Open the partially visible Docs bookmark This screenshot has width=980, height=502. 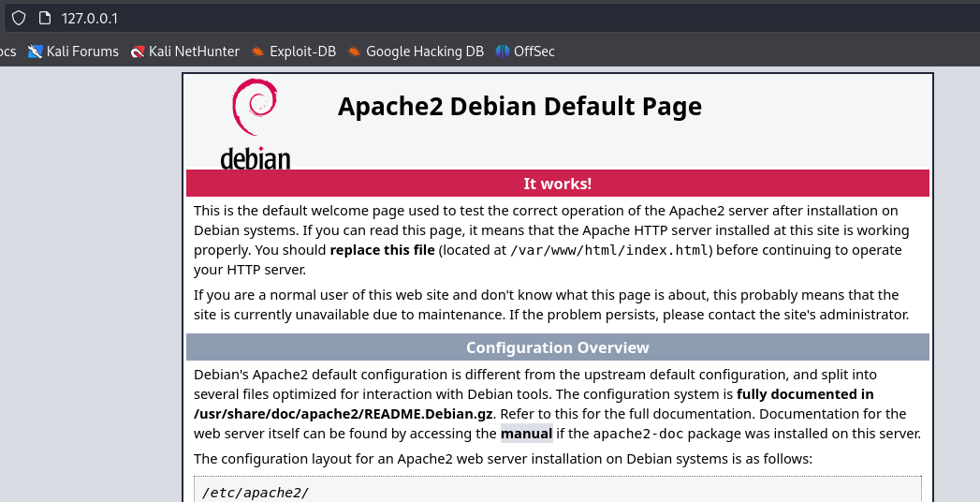pos(7,52)
